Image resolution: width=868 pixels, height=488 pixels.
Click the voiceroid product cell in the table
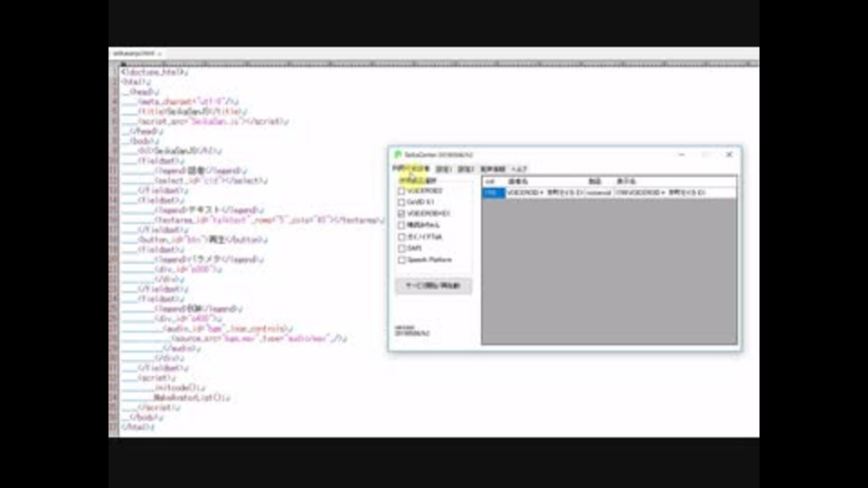point(599,192)
